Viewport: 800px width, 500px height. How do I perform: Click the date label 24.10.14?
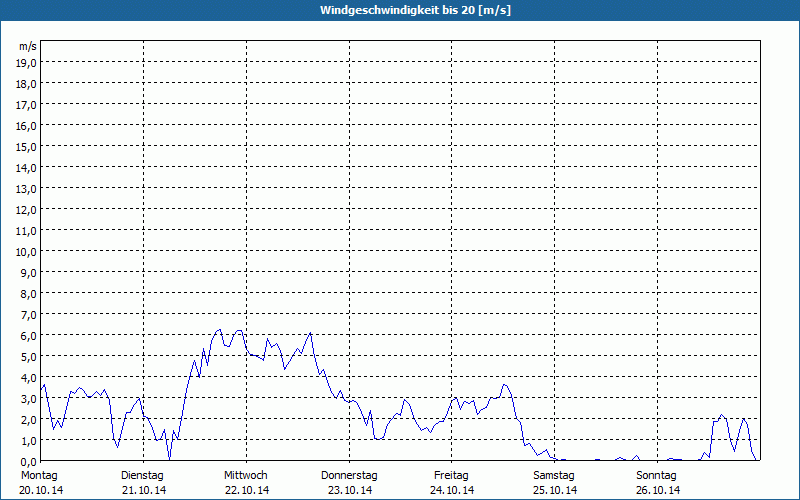click(452, 490)
